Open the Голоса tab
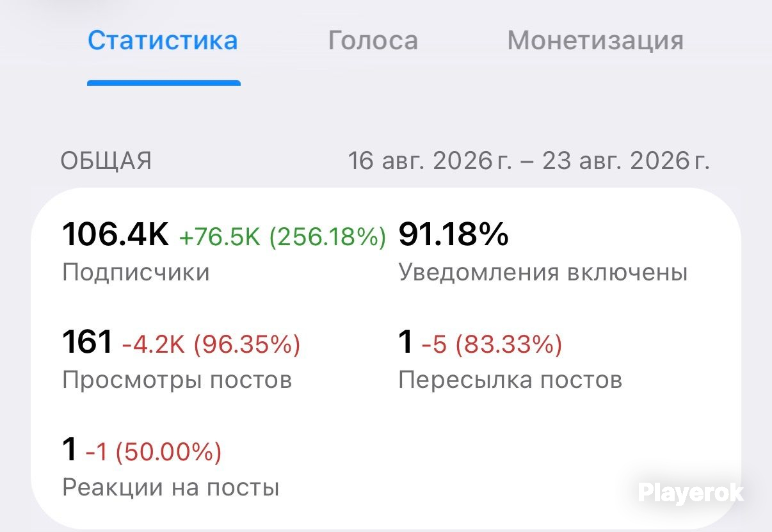Viewport: 772px width, 532px height. pos(373,41)
